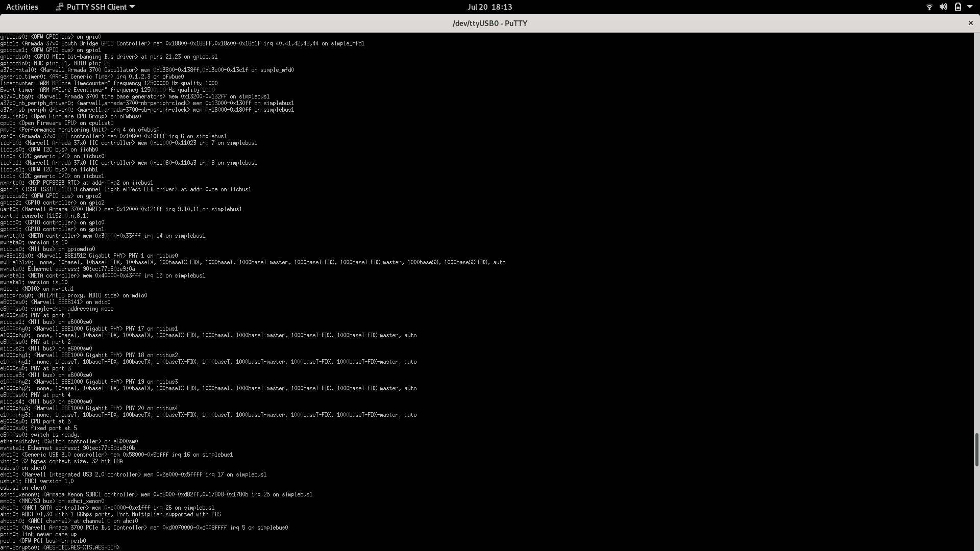Click the line 'ahci0: AHCI v1.30 with 1 6Gbps ports'

pos(110,514)
